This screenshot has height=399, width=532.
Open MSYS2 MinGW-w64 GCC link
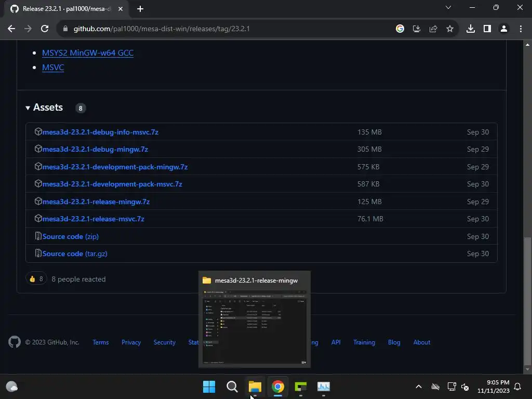pos(87,53)
